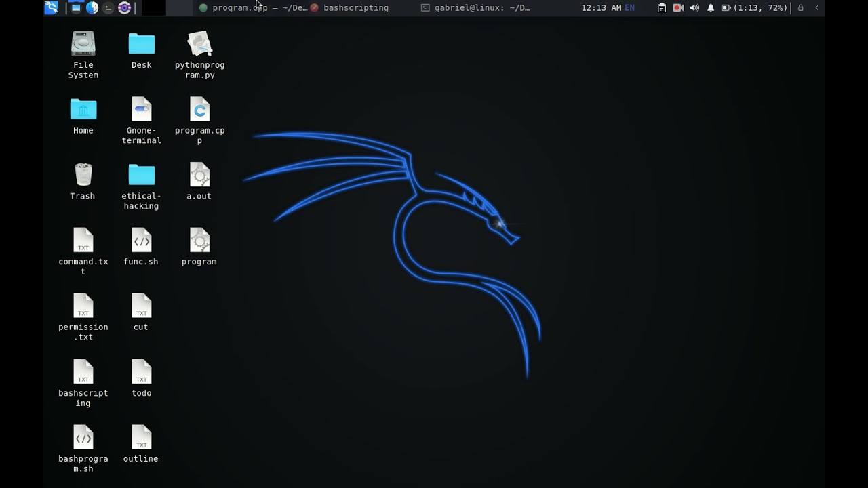This screenshot has height=488, width=868.
Task: Select the bashscripting file icon
Action: click(83, 384)
